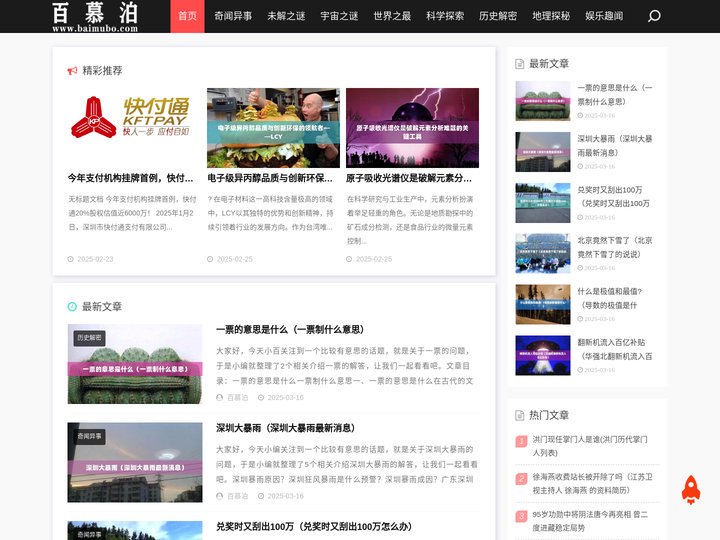This screenshot has width=720, height=540.
Task: Open sidebar link 翻新机流入百亿补贴
Action: click(615, 349)
